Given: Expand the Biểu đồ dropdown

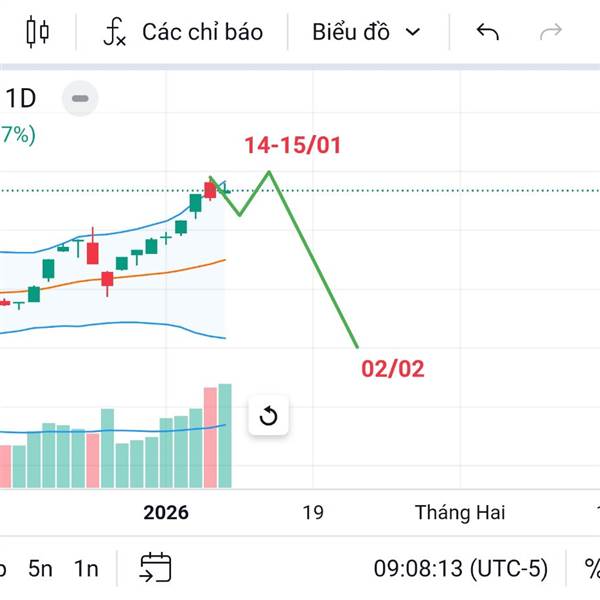Looking at the screenshot, I should [366, 32].
